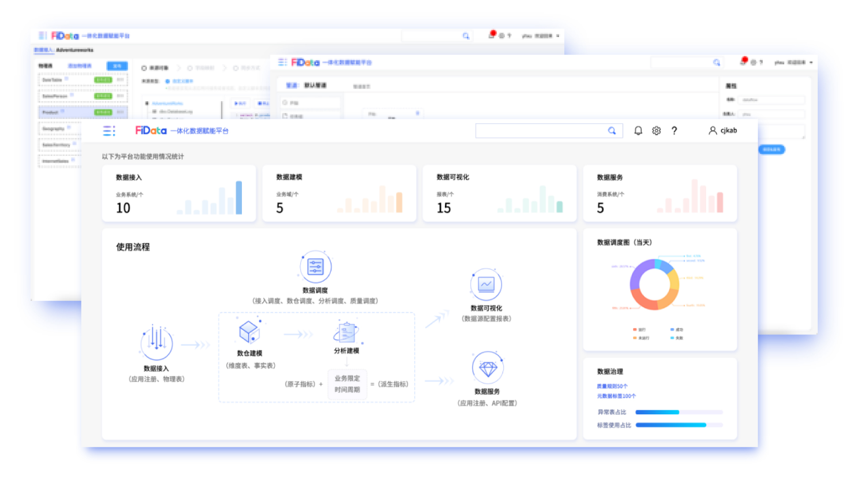Viewport: 868px width, 488px height.
Task: Toggle the hamburger sidebar menu icon
Action: pos(109,131)
